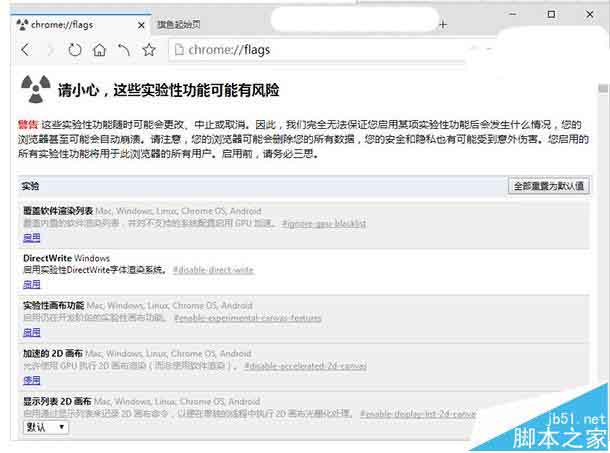The width and height of the screenshot is (610, 453).
Task: Maximize the browser window
Action: (x=551, y=14)
